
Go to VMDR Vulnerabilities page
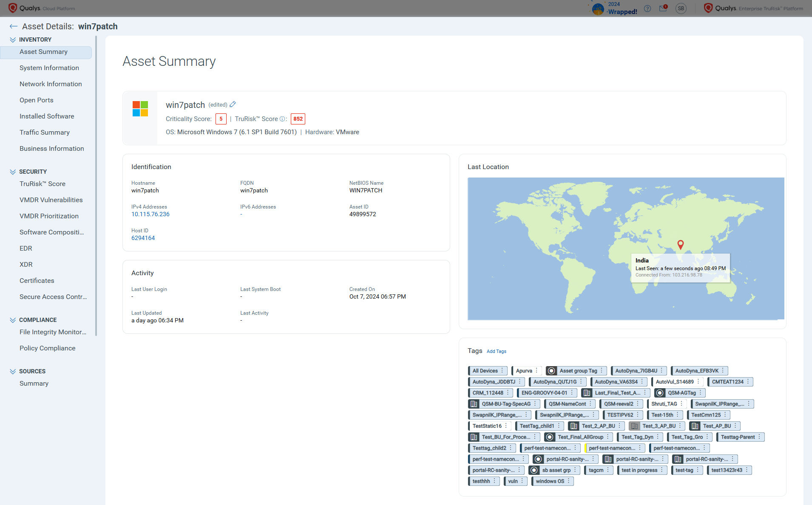51,200
